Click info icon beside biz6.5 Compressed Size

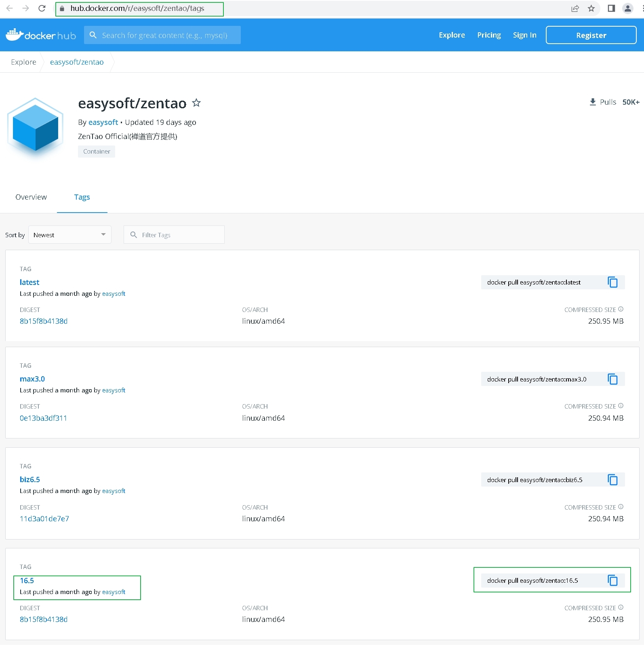click(621, 507)
